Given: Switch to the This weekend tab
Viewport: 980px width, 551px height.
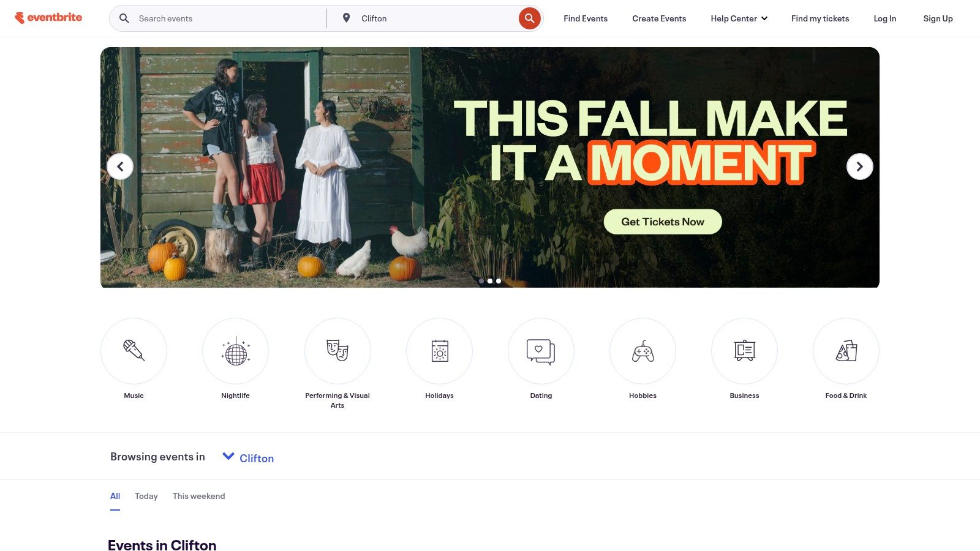Looking at the screenshot, I should (x=198, y=496).
